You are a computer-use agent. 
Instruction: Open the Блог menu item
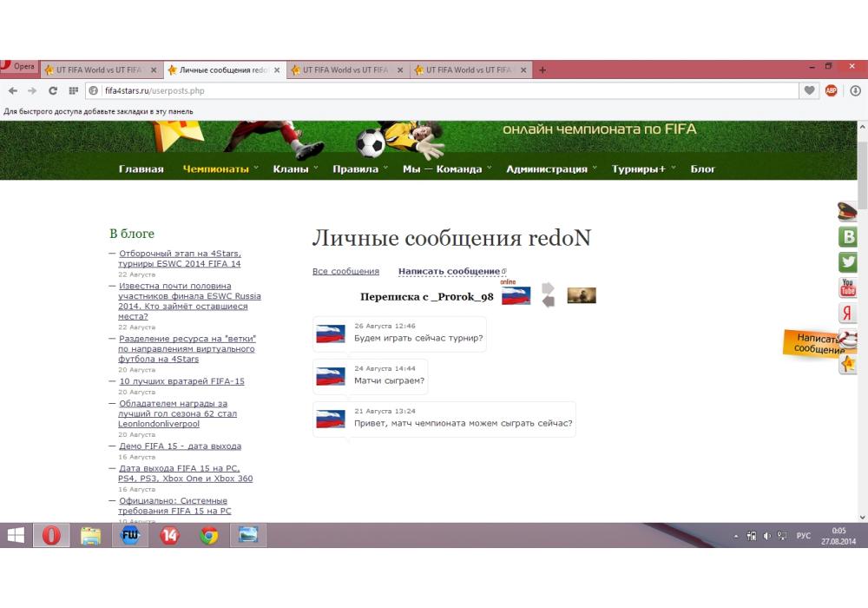[702, 169]
